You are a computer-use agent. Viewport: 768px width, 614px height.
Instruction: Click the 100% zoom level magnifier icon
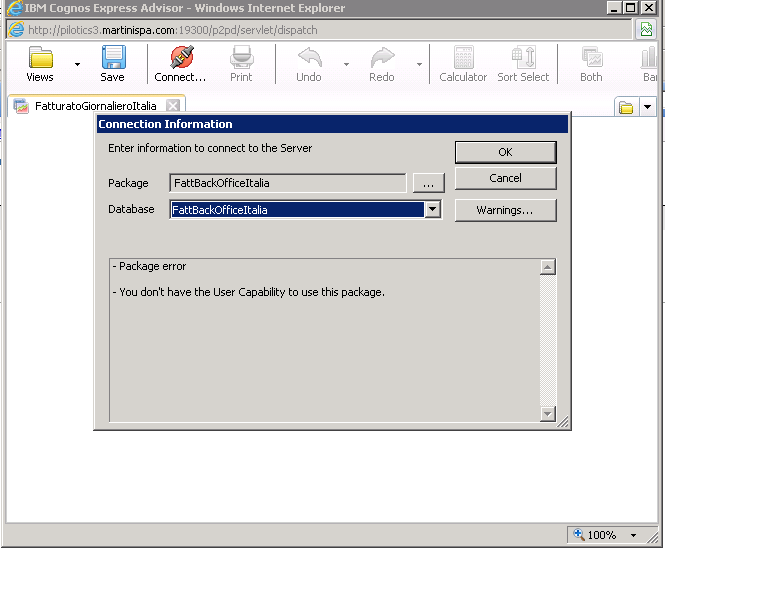(579, 535)
